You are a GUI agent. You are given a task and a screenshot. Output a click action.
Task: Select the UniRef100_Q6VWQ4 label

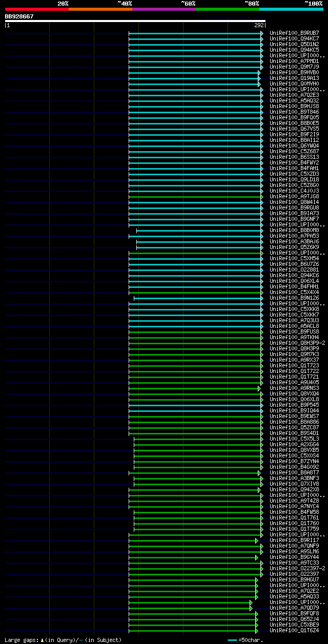294,146
